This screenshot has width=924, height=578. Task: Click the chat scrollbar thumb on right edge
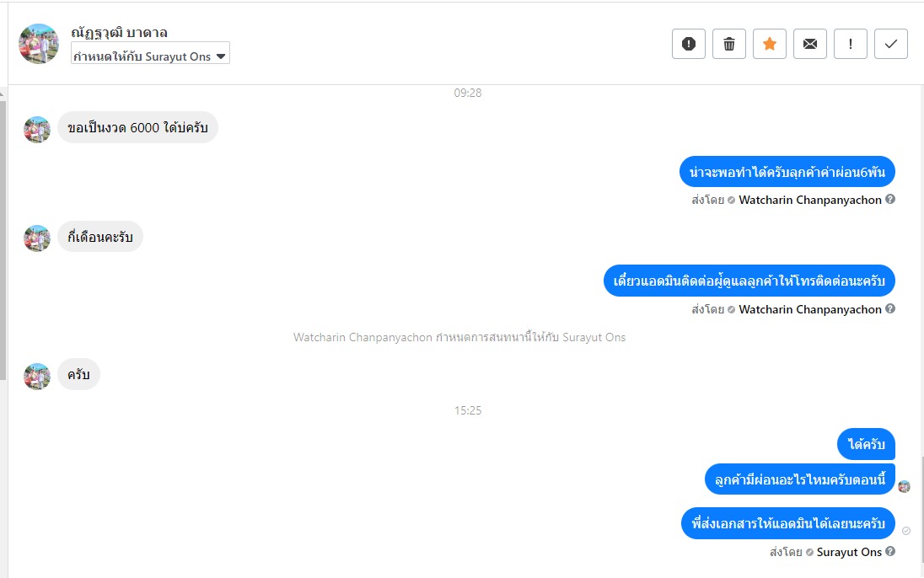point(921,510)
